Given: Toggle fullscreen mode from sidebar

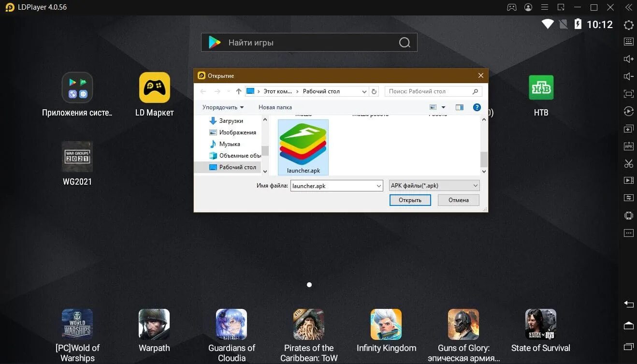Looking at the screenshot, I should point(628,94).
